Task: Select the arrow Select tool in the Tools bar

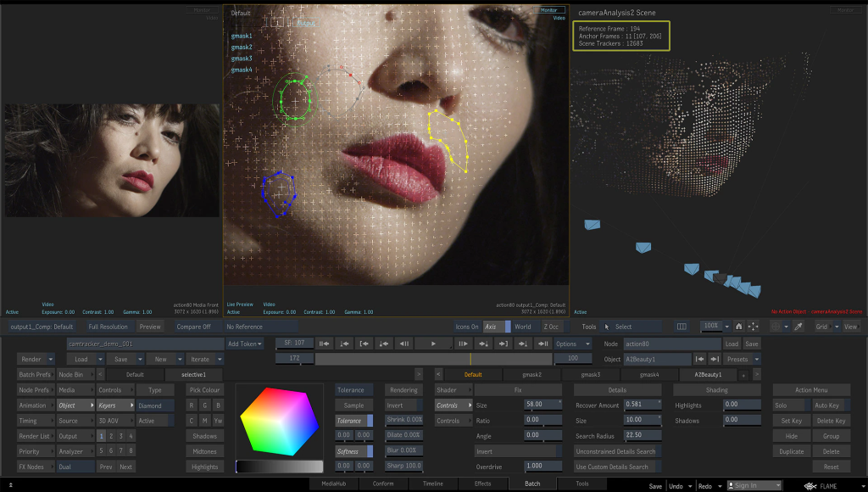Action: click(x=619, y=327)
